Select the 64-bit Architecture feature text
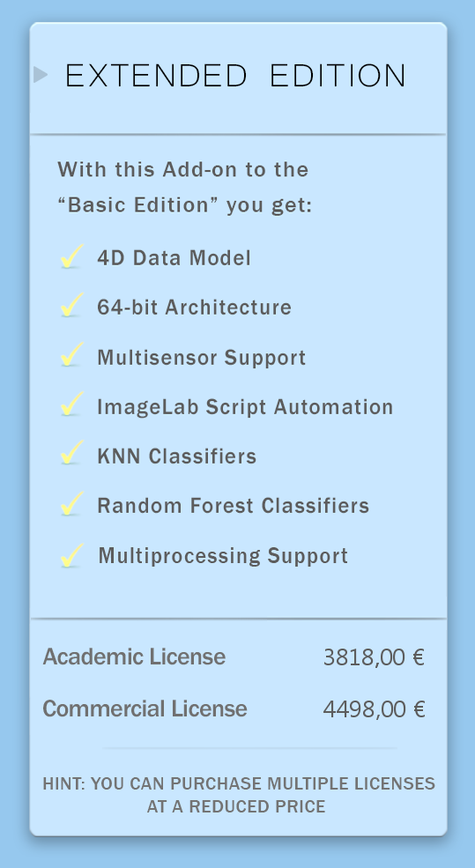Screen dimensions: 475x868 [x=194, y=308]
